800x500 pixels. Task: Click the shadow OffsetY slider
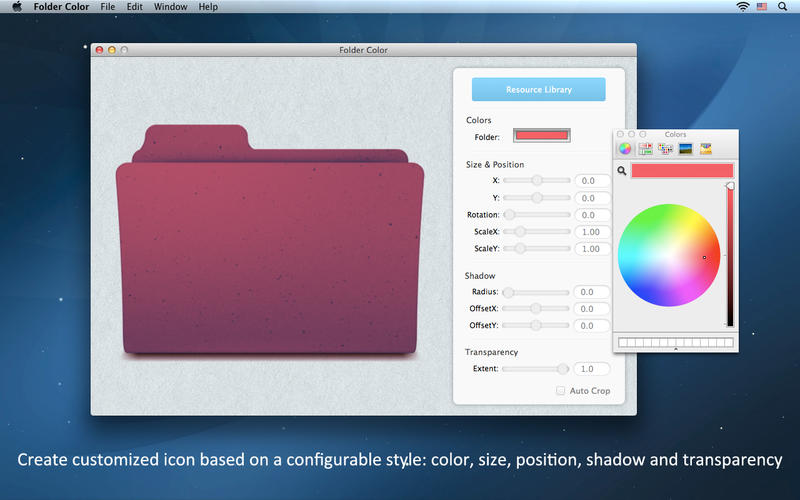[536, 326]
